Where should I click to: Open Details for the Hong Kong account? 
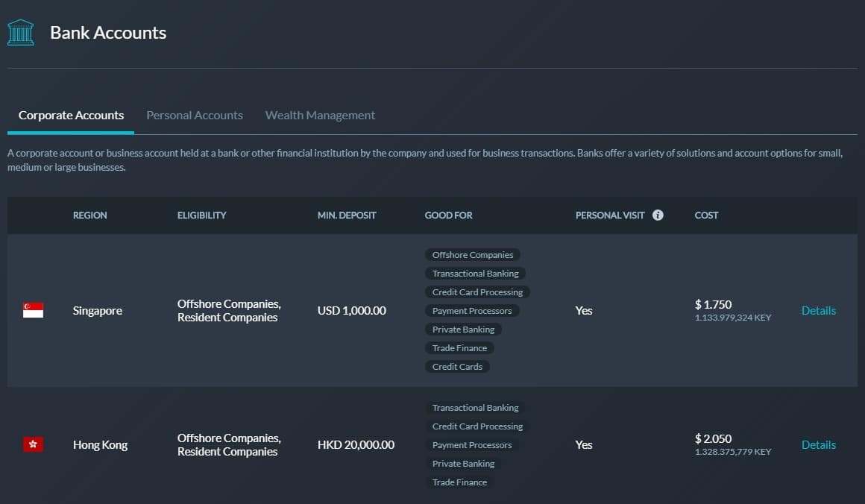pyautogui.click(x=818, y=444)
